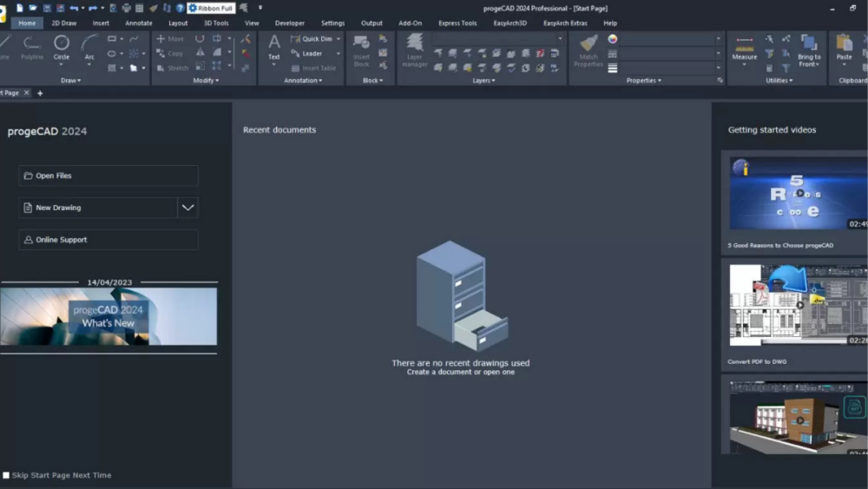Activate the Move tool
The height and width of the screenshot is (489, 868).
[170, 39]
